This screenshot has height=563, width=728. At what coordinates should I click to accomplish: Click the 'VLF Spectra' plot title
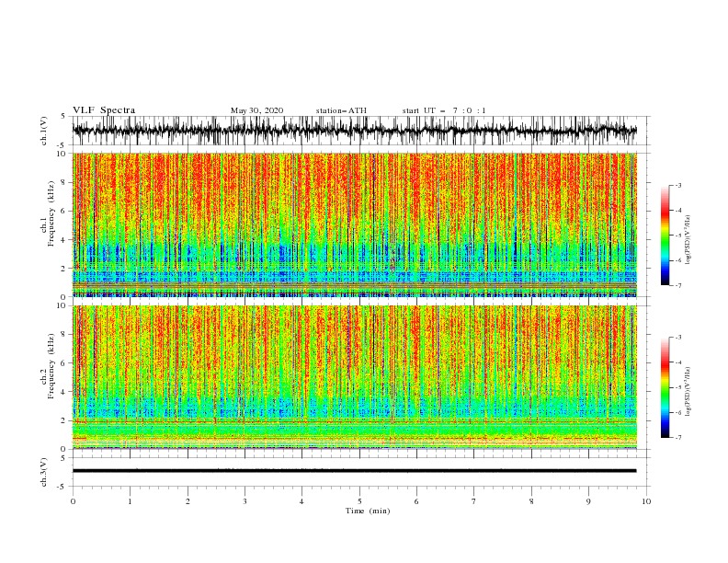pyautogui.click(x=104, y=110)
